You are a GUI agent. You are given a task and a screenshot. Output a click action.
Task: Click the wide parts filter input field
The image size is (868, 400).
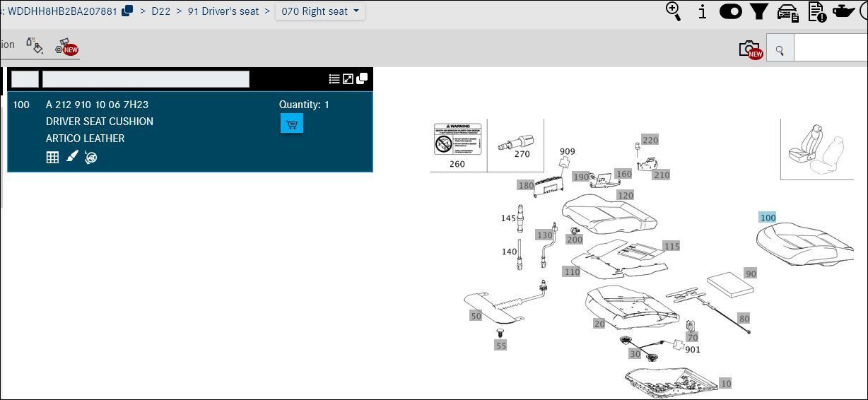(146, 79)
